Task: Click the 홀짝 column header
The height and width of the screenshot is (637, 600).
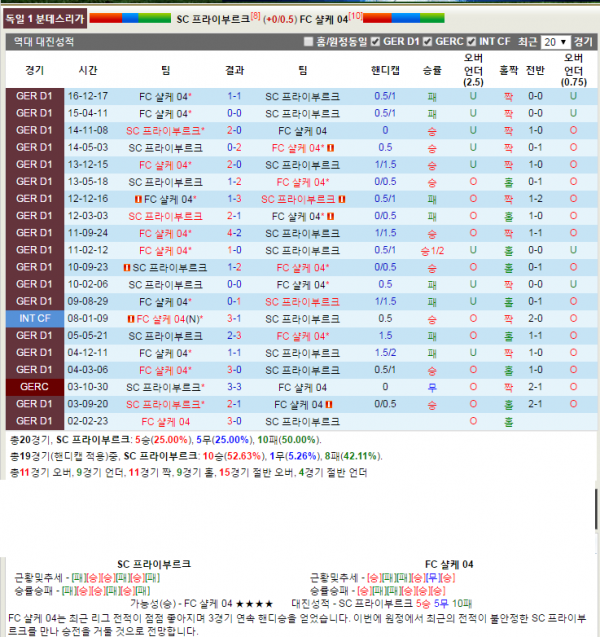Action: 509,70
